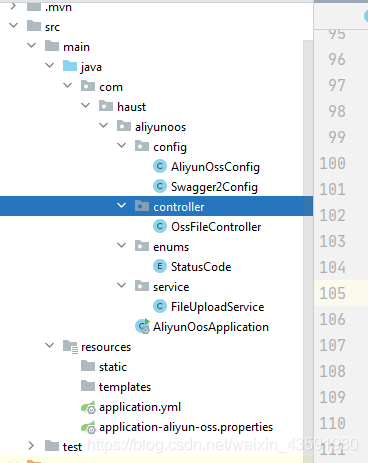
Task: Collapse the service package chevron
Action: 122,285
